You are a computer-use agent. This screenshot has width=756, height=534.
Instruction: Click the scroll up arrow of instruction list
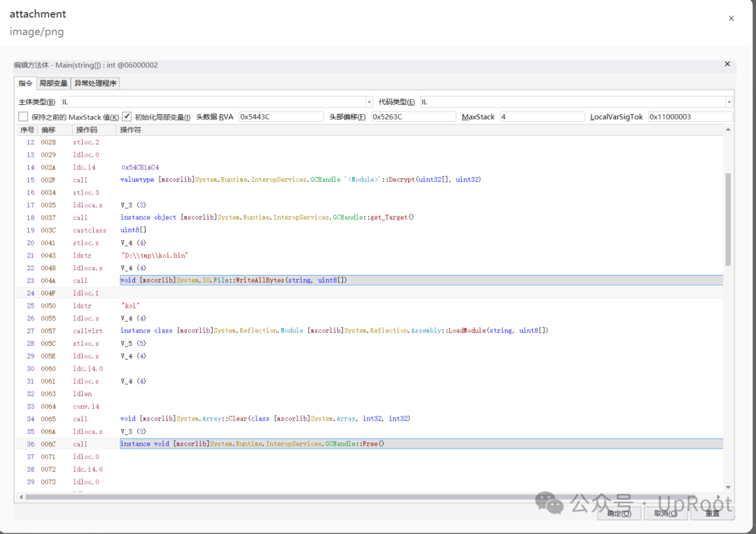coord(728,129)
